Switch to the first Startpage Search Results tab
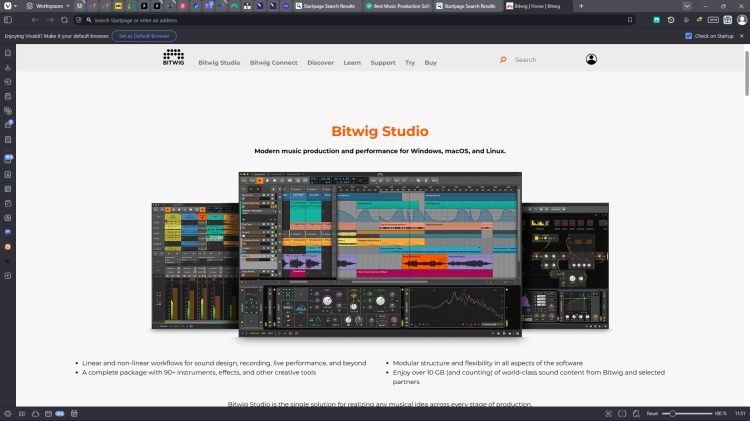This screenshot has height=421, width=750. click(325, 6)
